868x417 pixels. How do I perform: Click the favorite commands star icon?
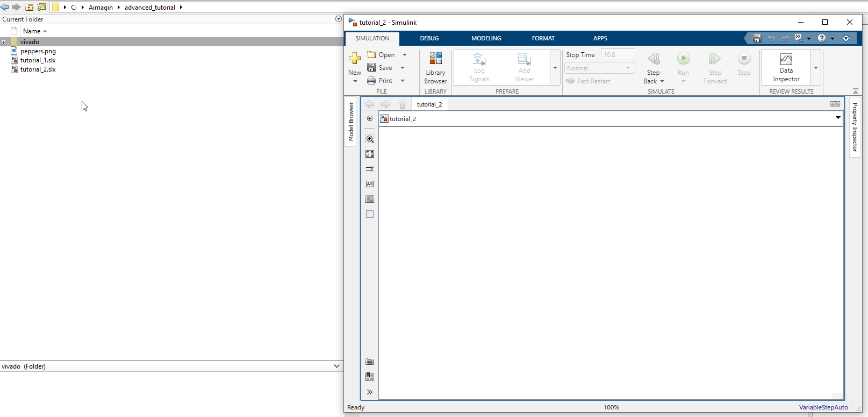[799, 38]
